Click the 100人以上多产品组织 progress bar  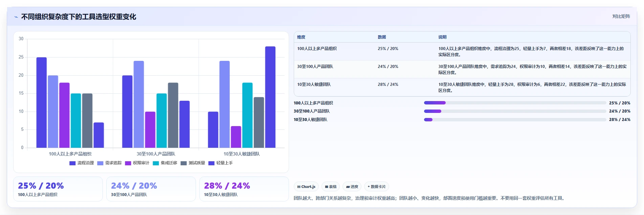click(x=515, y=103)
